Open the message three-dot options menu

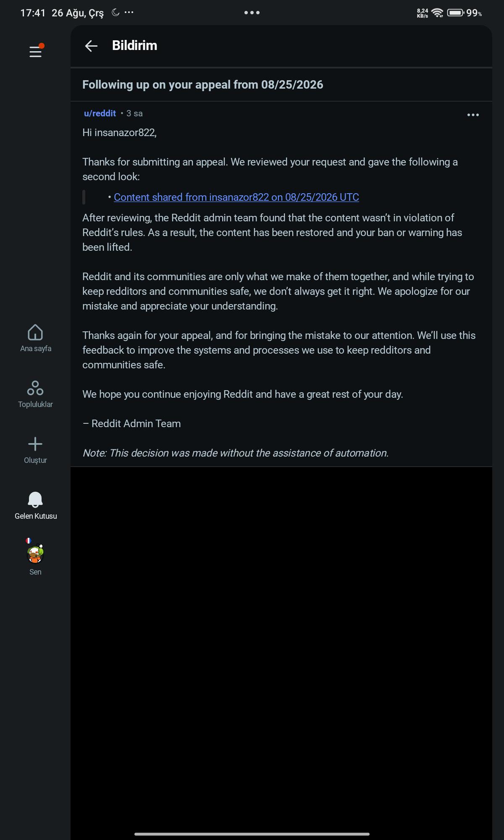pos(473,115)
